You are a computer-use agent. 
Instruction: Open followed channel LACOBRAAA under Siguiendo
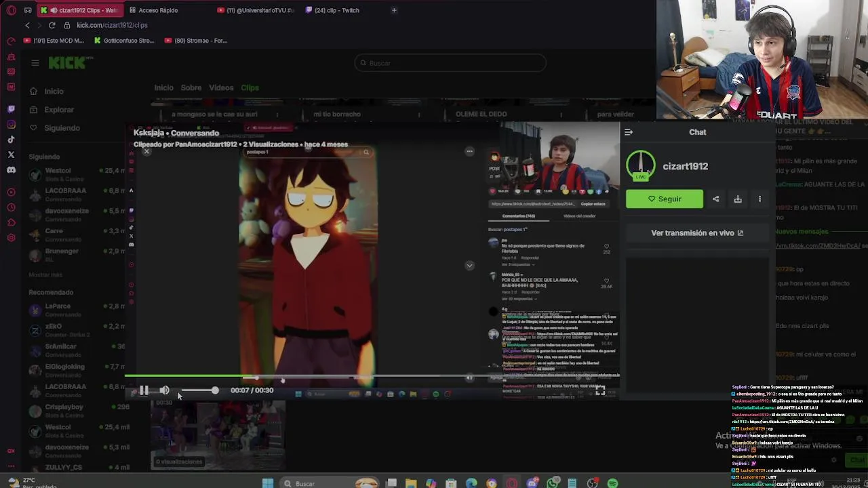point(78,194)
